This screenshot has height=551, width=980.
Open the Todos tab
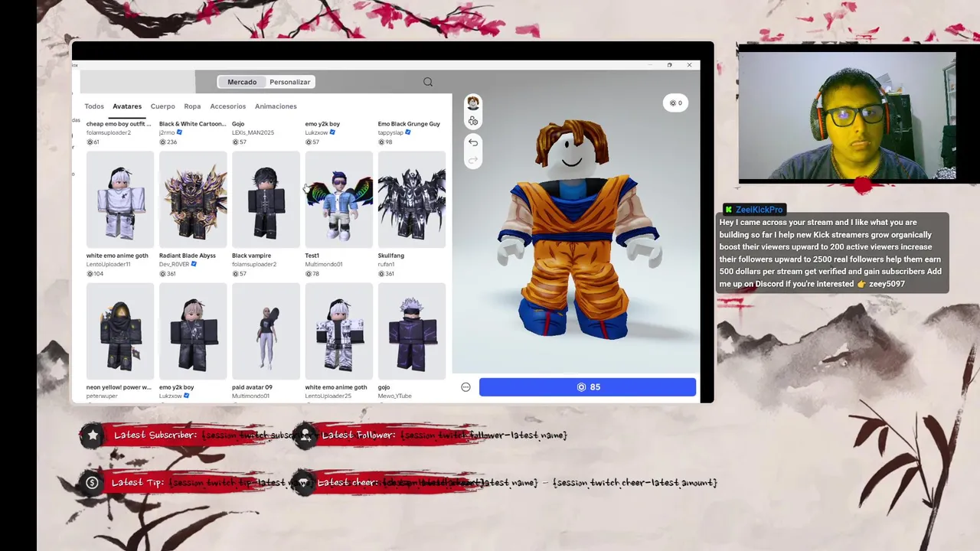point(94,106)
